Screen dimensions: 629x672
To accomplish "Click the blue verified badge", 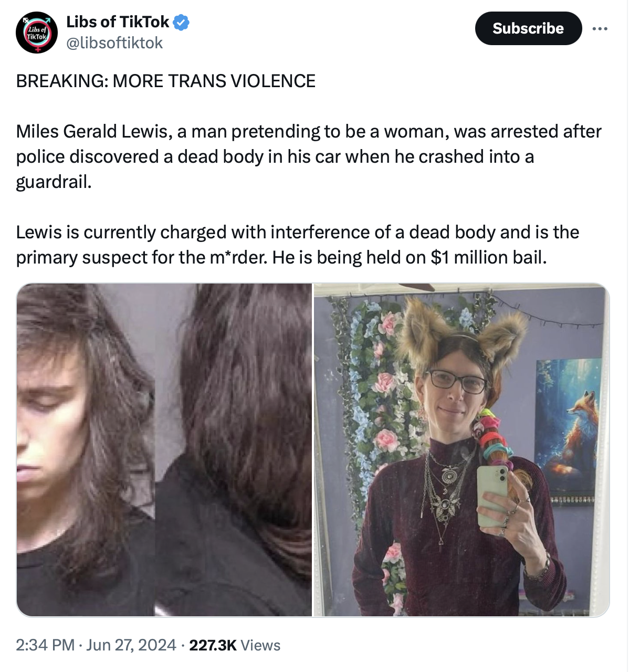I will pos(181,23).
